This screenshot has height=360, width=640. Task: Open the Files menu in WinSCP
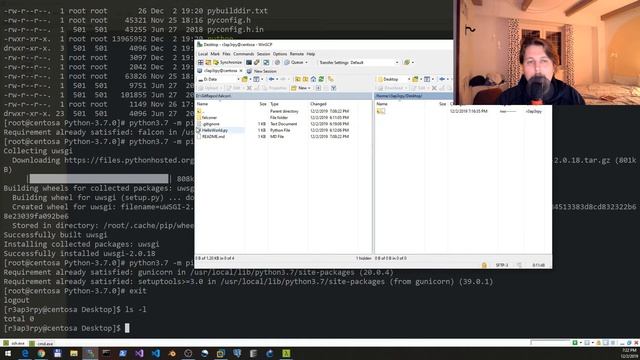click(226, 54)
